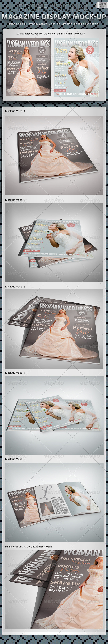Click the Mock-up Model 3 label
This screenshot has width=108, height=644.
[15, 286]
